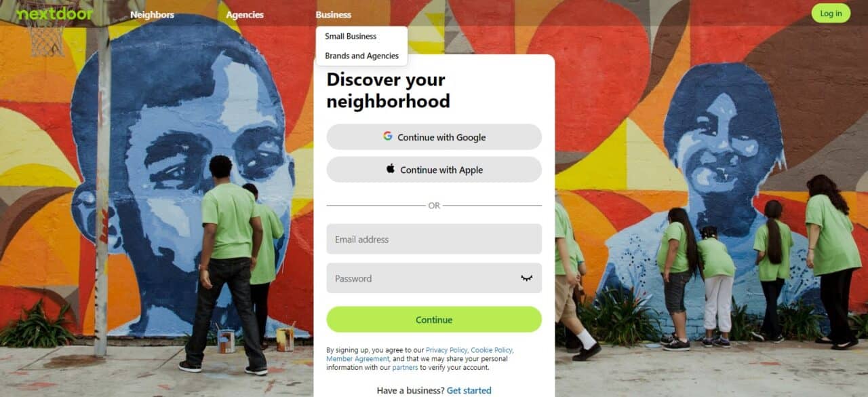Open the Member Agreement link
The width and height of the screenshot is (868, 397).
pos(357,358)
